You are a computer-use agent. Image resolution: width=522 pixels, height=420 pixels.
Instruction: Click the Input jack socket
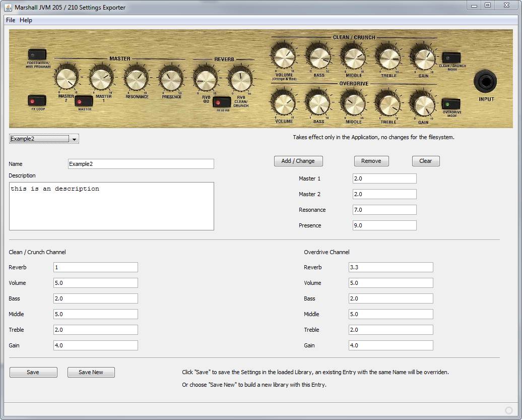(485, 81)
